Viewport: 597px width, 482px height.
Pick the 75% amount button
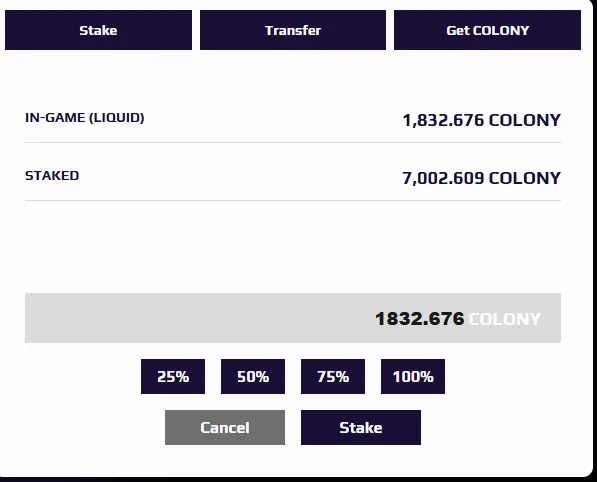click(x=333, y=377)
